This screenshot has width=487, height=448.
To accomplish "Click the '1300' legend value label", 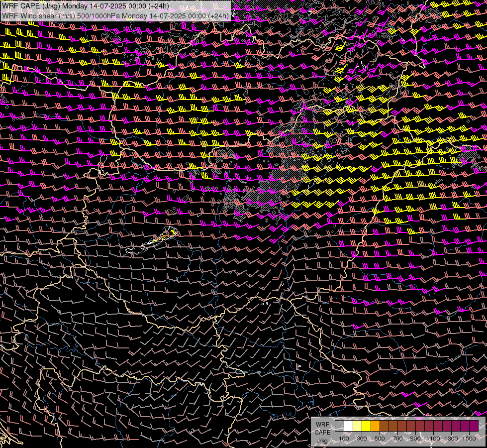I will click(451, 439).
